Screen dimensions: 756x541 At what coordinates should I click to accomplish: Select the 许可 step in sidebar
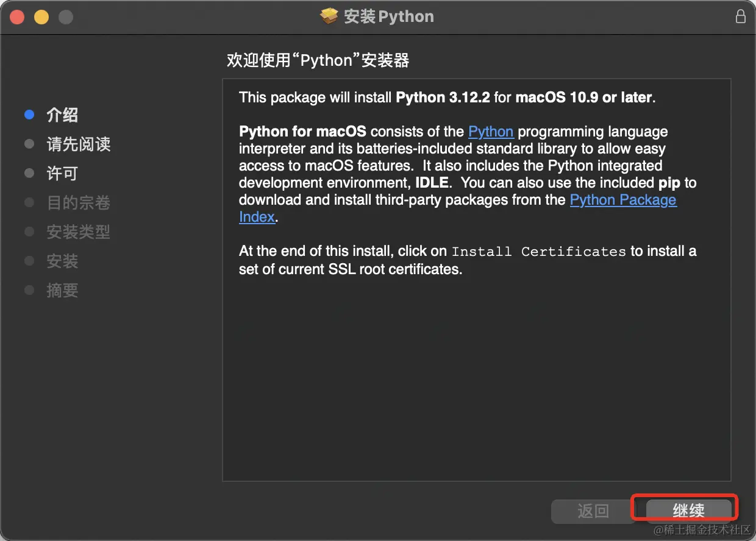(x=62, y=174)
